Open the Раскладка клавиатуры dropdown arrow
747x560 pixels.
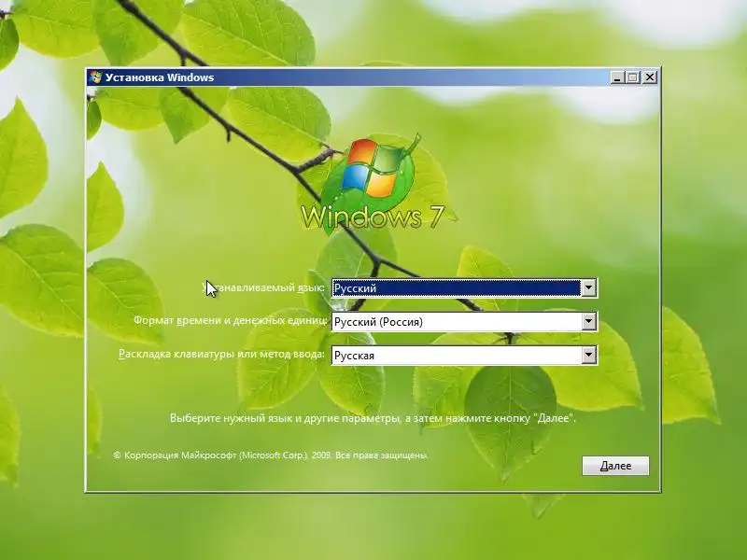click(x=589, y=355)
